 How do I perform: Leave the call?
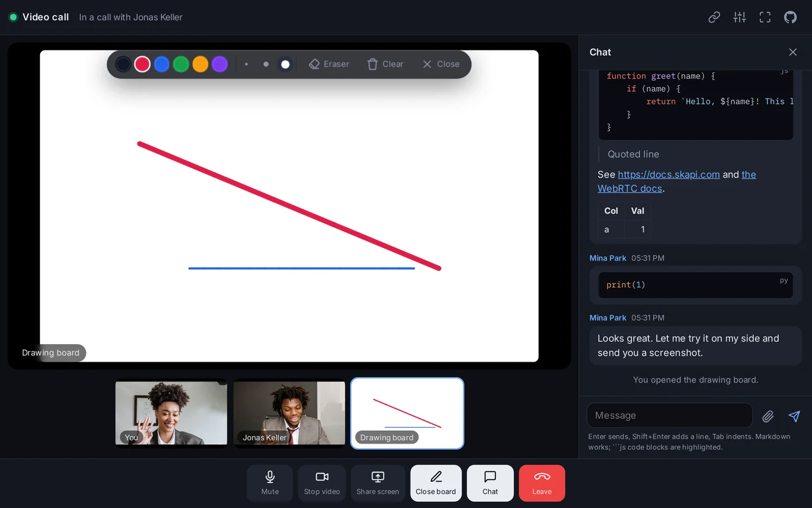(542, 483)
